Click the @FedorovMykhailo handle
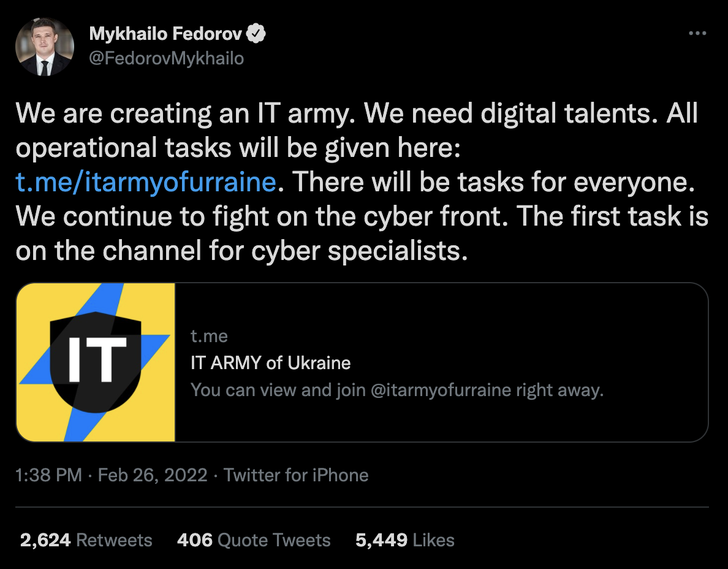The image size is (728, 569). pos(167,58)
